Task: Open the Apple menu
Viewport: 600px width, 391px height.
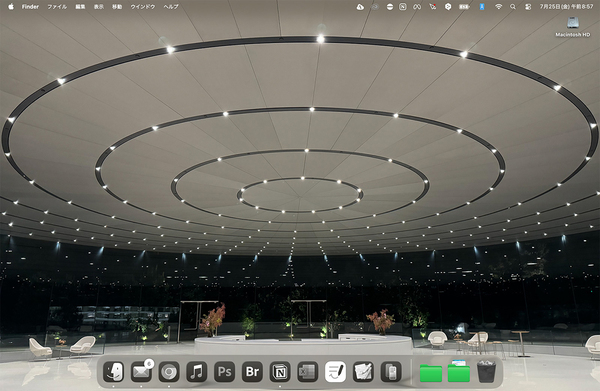Action: [x=11, y=7]
